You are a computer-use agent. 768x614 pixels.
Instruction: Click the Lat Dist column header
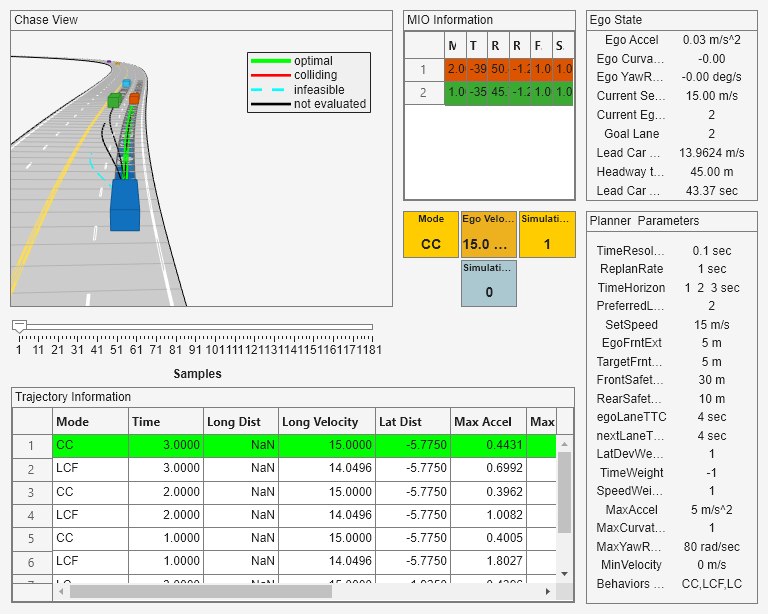(x=413, y=422)
